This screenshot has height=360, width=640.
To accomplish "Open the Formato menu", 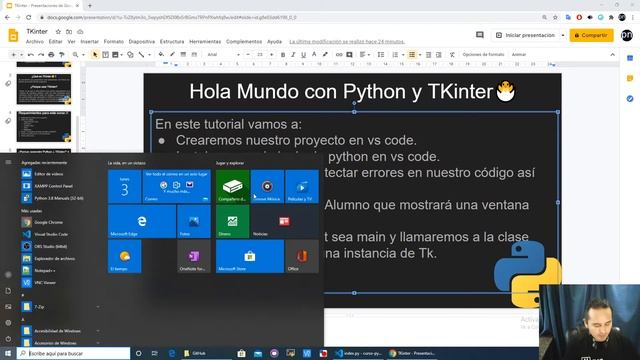I will (x=113, y=42).
